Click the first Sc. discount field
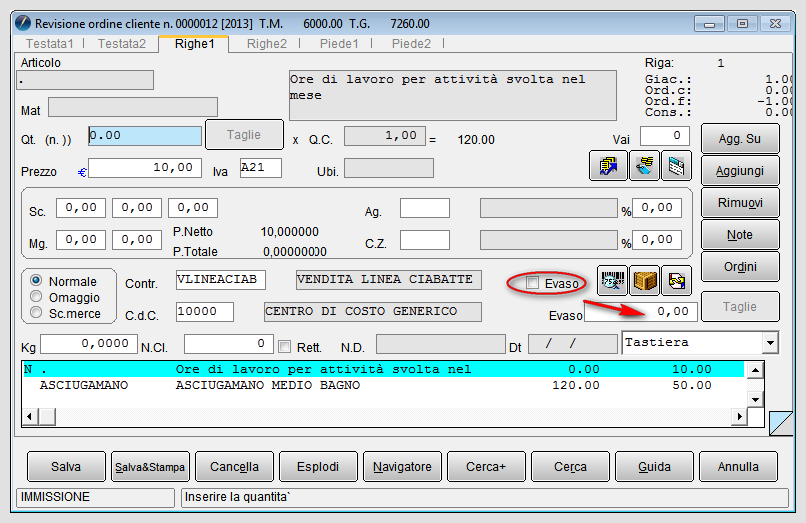The height and width of the screenshot is (523, 806). tap(81, 208)
